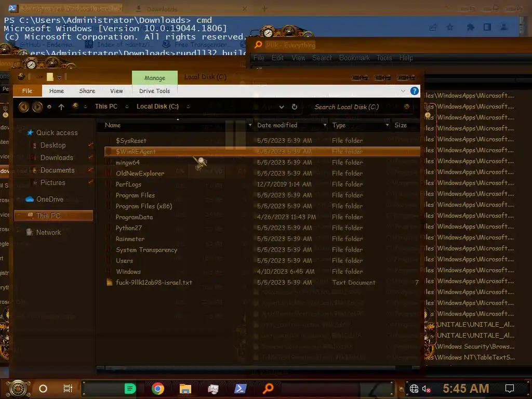Open the Home ribbon tab

[56, 91]
